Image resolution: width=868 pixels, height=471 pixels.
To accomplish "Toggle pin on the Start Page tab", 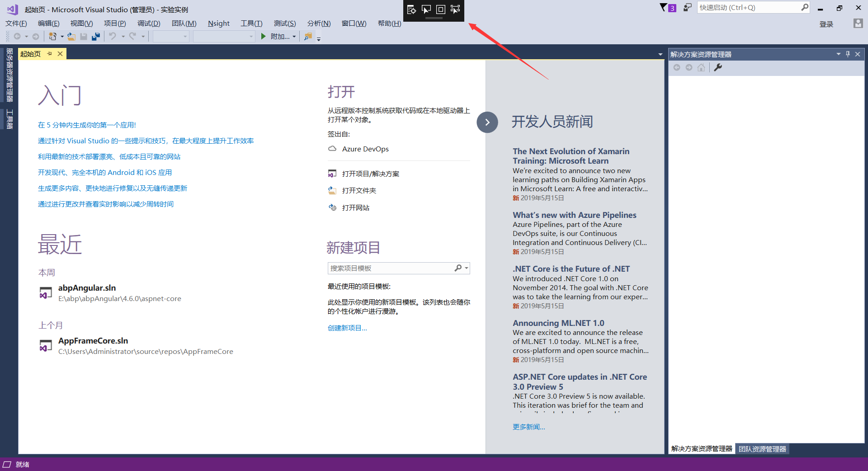I will pos(50,54).
